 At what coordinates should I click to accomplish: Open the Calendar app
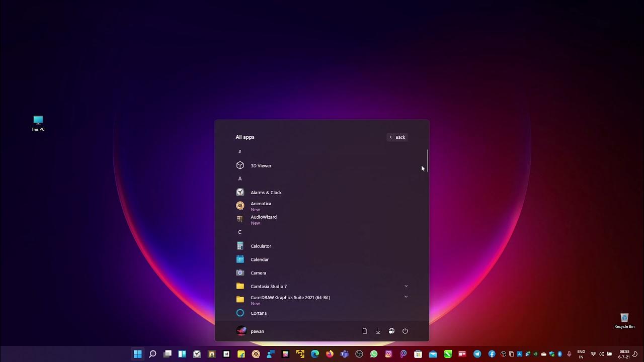click(x=322, y=259)
